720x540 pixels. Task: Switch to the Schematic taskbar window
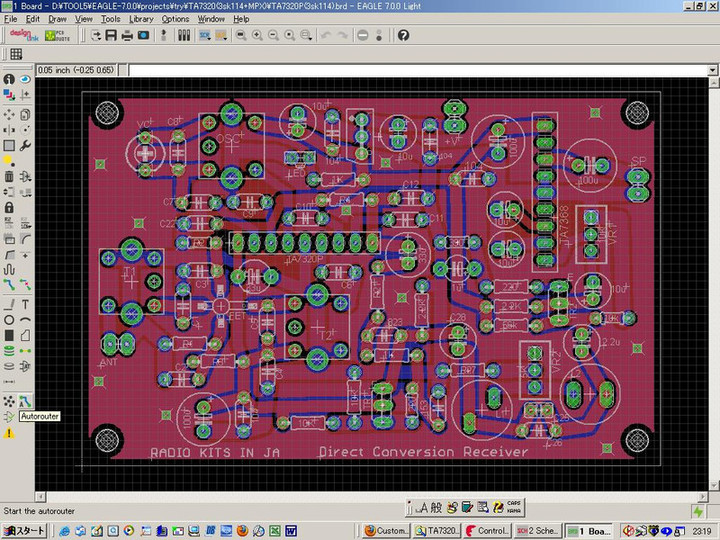(536, 530)
